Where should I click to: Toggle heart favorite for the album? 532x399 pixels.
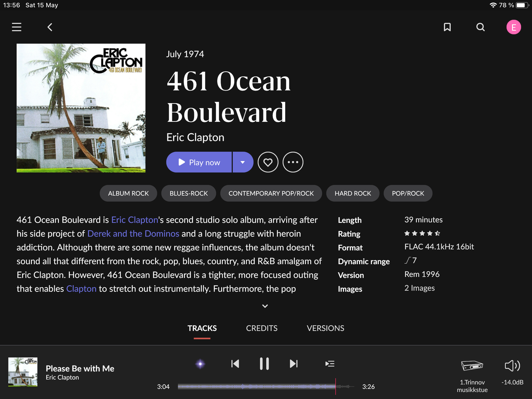(x=268, y=162)
